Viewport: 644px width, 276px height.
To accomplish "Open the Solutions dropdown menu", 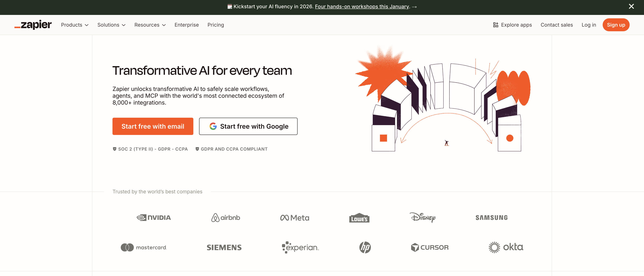I will click(x=111, y=25).
